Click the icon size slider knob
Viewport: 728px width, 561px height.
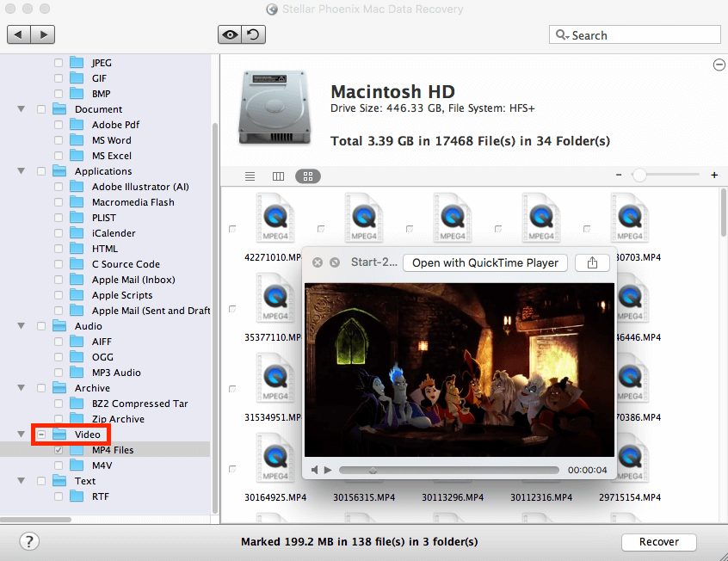(x=639, y=175)
